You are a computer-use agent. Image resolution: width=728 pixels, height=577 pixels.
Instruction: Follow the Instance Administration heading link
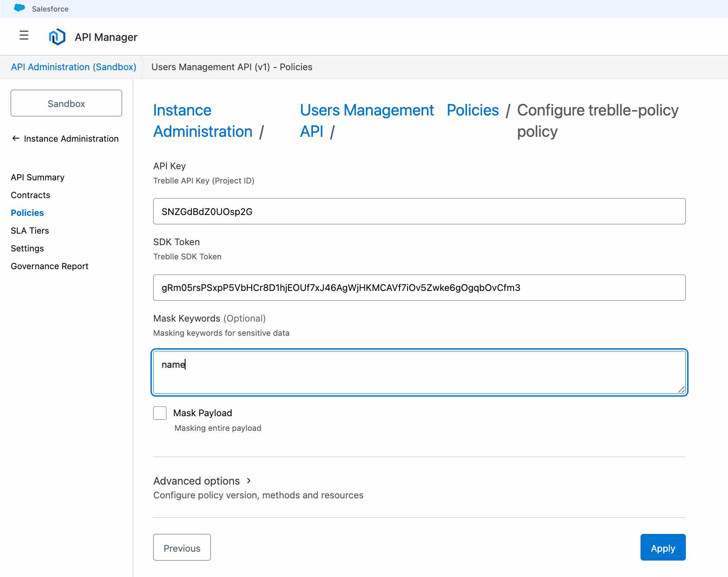tap(203, 121)
